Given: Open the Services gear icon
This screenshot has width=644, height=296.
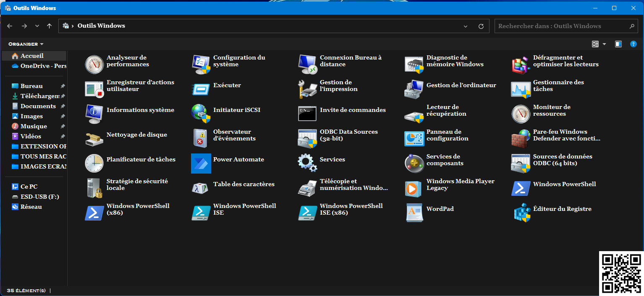Looking at the screenshot, I should (x=307, y=163).
